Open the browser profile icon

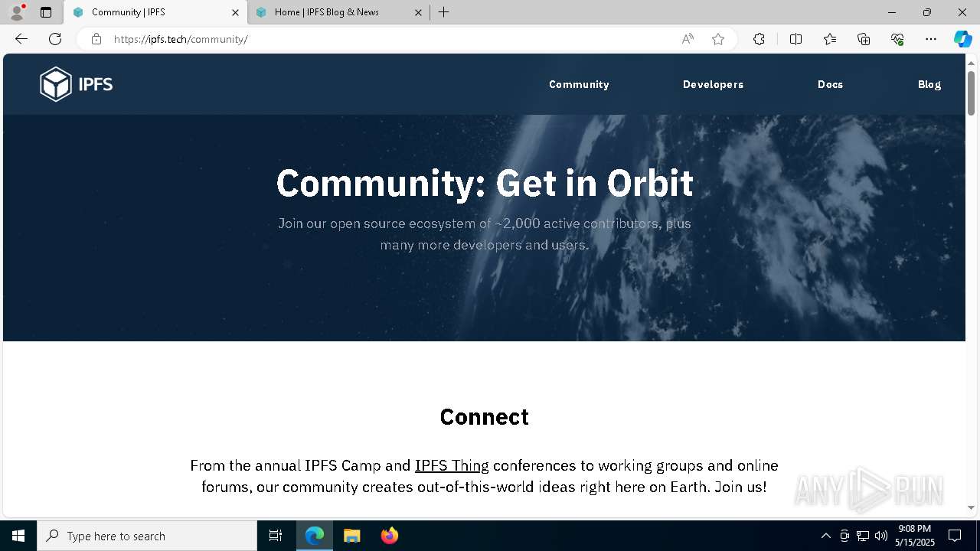click(16, 12)
